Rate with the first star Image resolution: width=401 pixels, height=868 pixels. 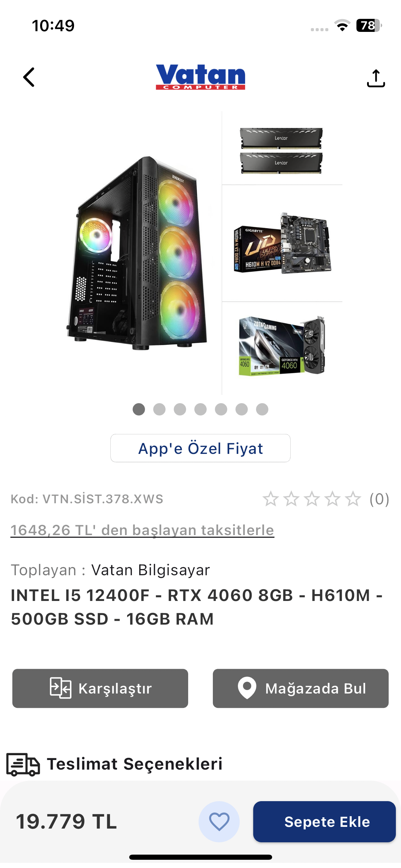(x=270, y=499)
